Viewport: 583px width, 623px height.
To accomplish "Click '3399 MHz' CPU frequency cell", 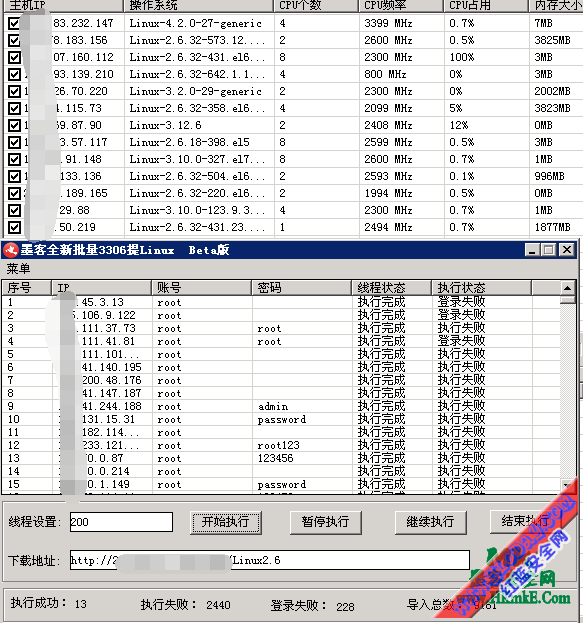I will pyautogui.click(x=388, y=23).
